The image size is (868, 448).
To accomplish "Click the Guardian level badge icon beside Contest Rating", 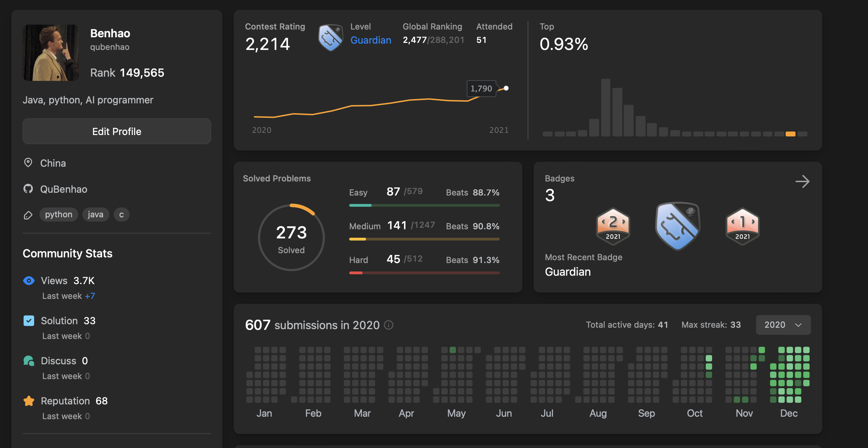I will click(x=330, y=37).
